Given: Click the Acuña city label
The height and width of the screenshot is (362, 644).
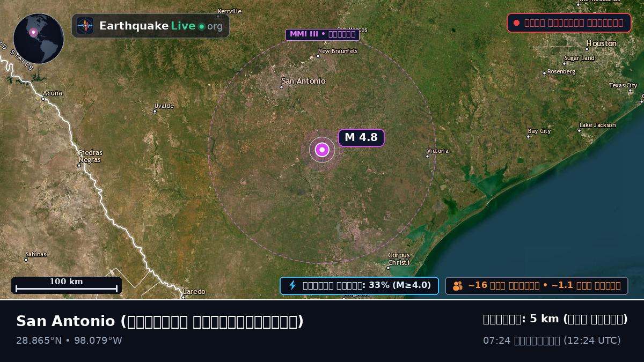Looking at the screenshot, I should [53, 93].
